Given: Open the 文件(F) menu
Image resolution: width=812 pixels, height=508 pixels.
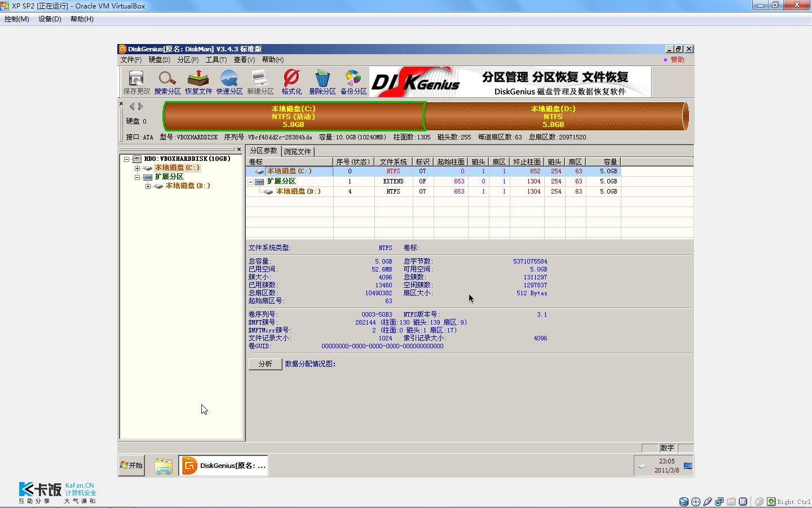Looking at the screenshot, I should [131, 59].
